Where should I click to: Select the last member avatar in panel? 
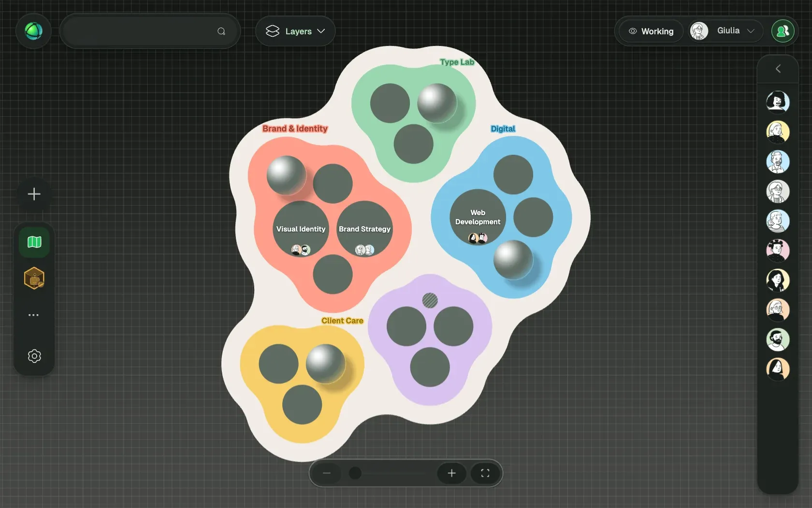[778, 369]
